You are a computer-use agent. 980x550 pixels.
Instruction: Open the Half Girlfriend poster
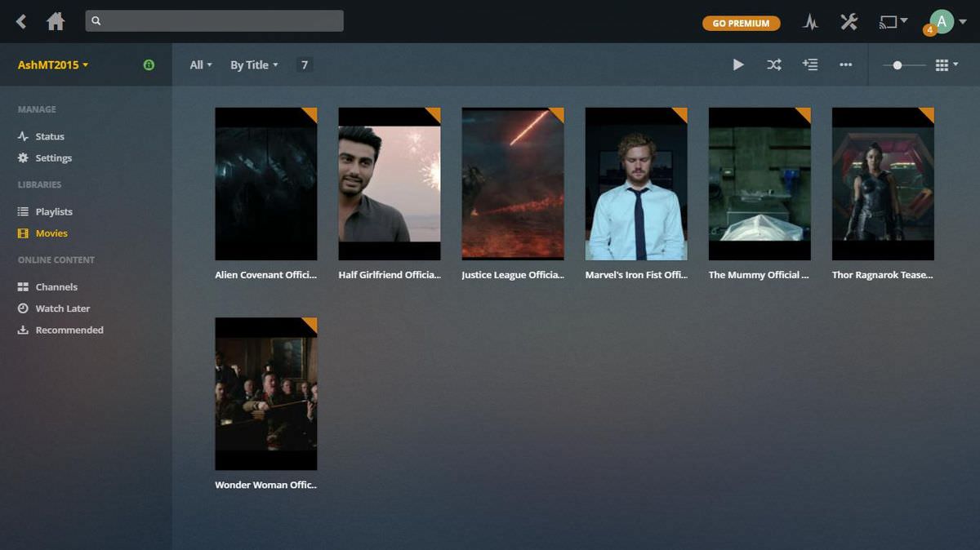coord(390,184)
